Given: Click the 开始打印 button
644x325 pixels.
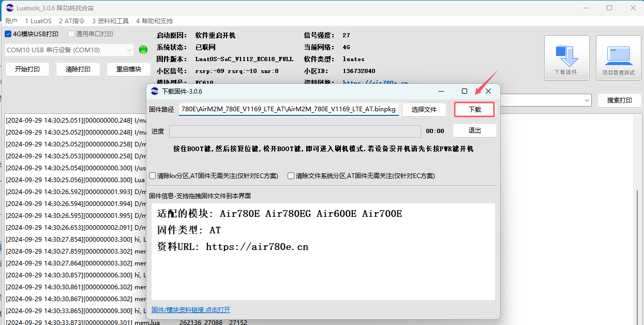Looking at the screenshot, I should (x=27, y=69).
